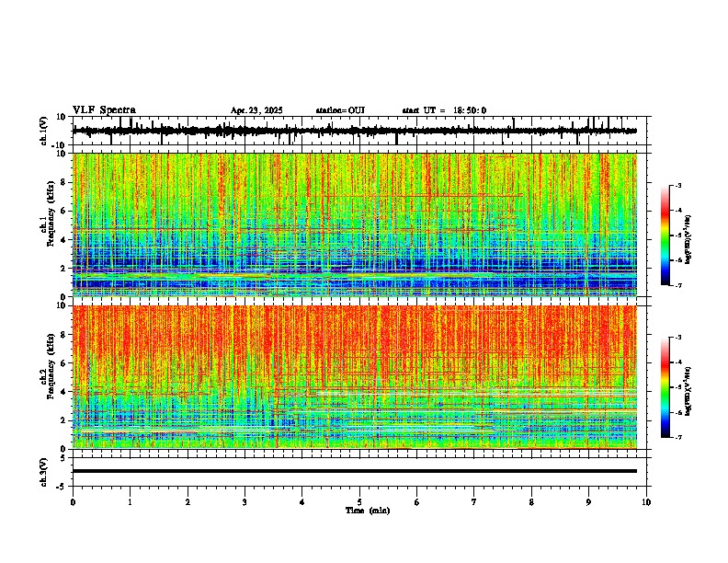Screen dimensions: 728x563
Task: Click the ch.3 flat trace line
Action: point(355,471)
